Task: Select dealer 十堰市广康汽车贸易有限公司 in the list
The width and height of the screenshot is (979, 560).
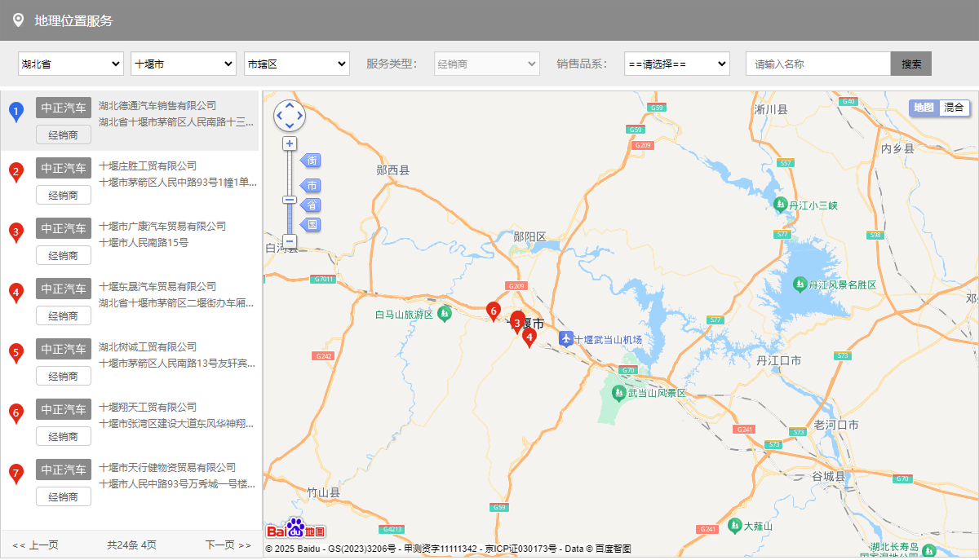Action: [x=162, y=226]
